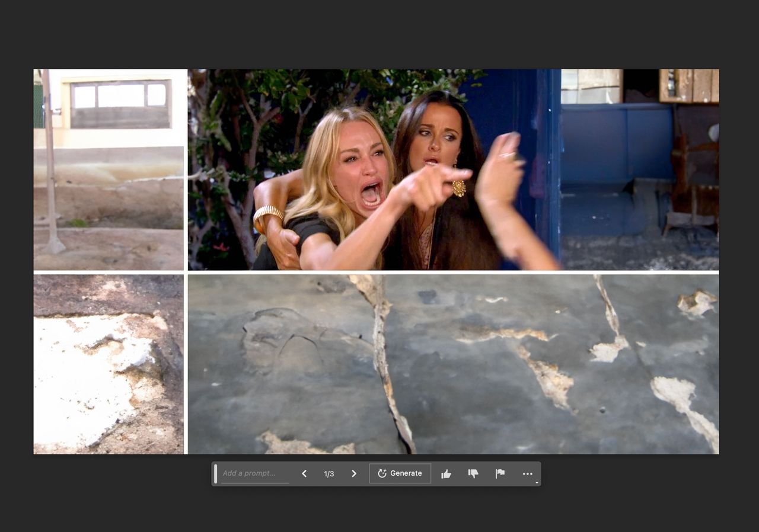759x532 pixels.
Task: Click the 1/3 variation counter
Action: click(329, 474)
